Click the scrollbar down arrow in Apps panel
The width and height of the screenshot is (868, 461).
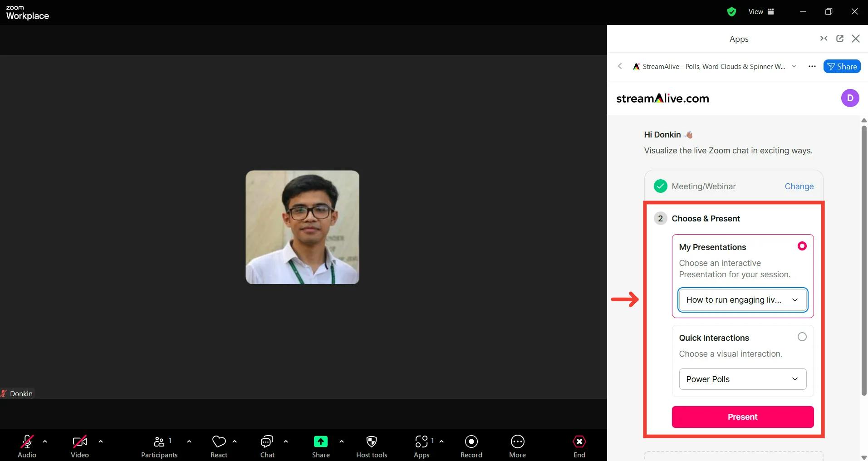(864, 457)
